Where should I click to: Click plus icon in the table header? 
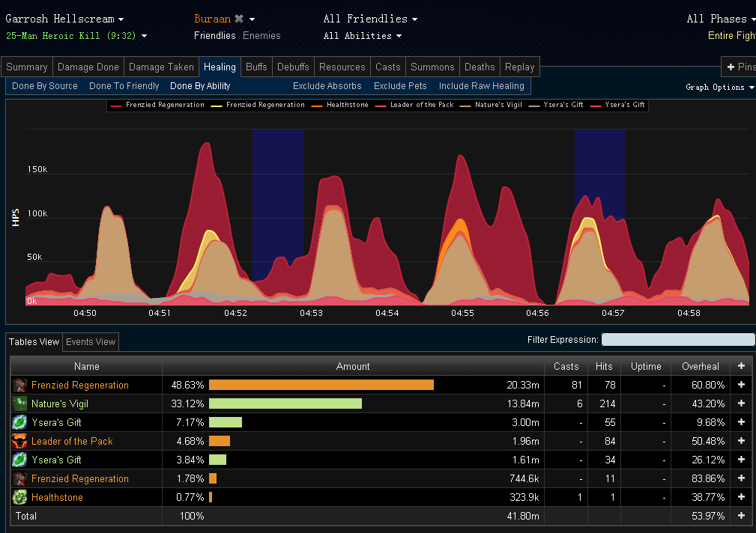742,366
